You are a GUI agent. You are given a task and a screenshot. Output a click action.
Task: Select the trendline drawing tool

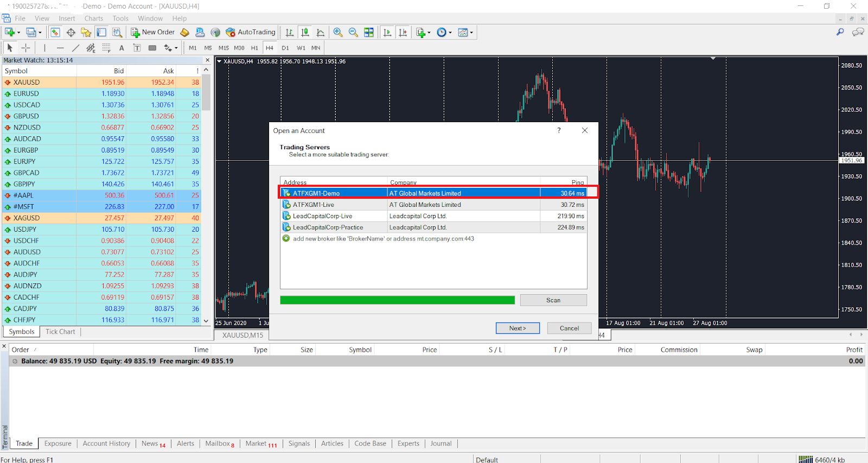pyautogui.click(x=75, y=48)
